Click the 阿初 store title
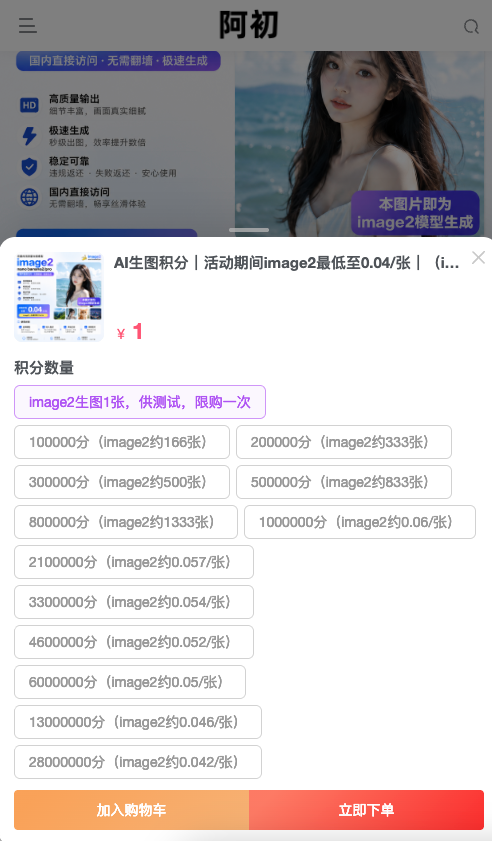492x841 pixels. tap(249, 25)
